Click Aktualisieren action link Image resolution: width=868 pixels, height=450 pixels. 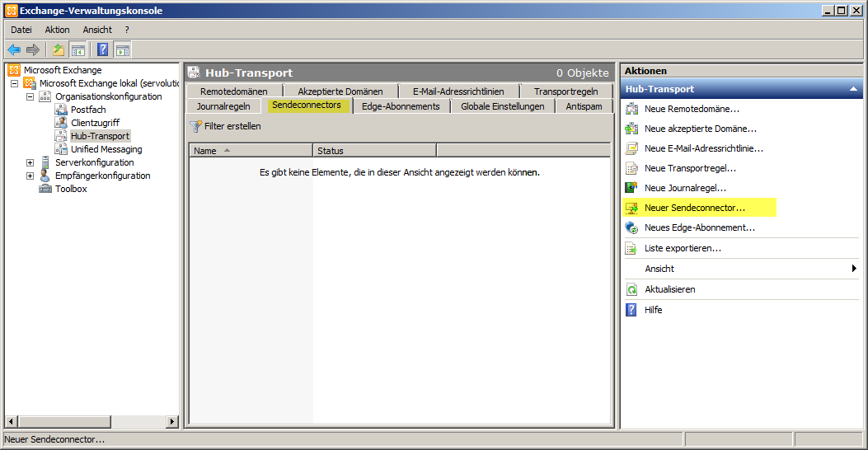point(670,289)
